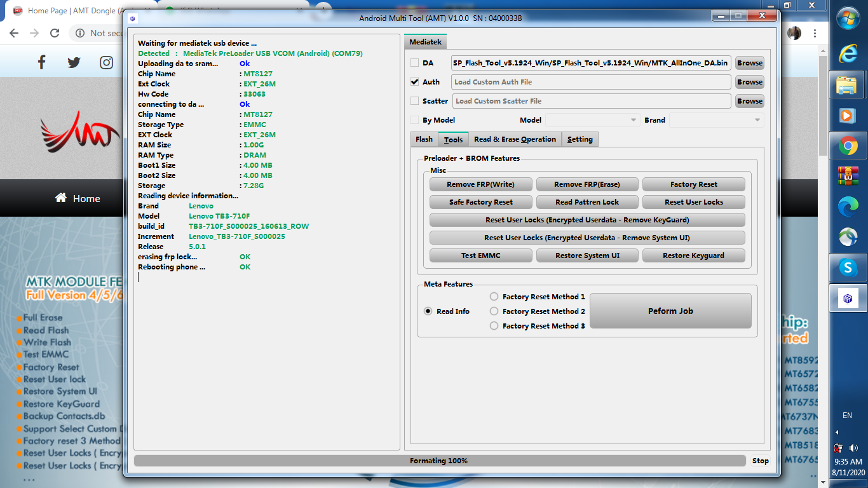The width and height of the screenshot is (868, 488).
Task: Click the Remove FRP(Erase) button
Action: coord(587,184)
